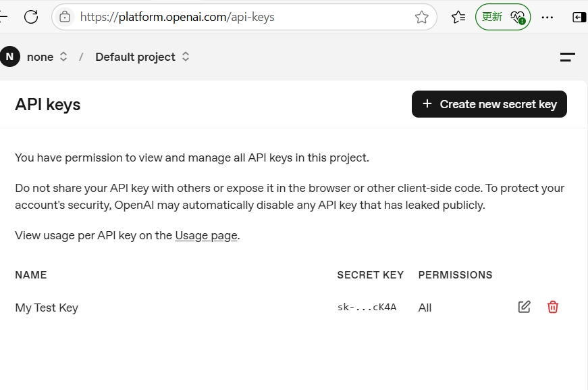Open browser favorites list icon
Image resolution: width=588 pixels, height=390 pixels.
(x=458, y=17)
